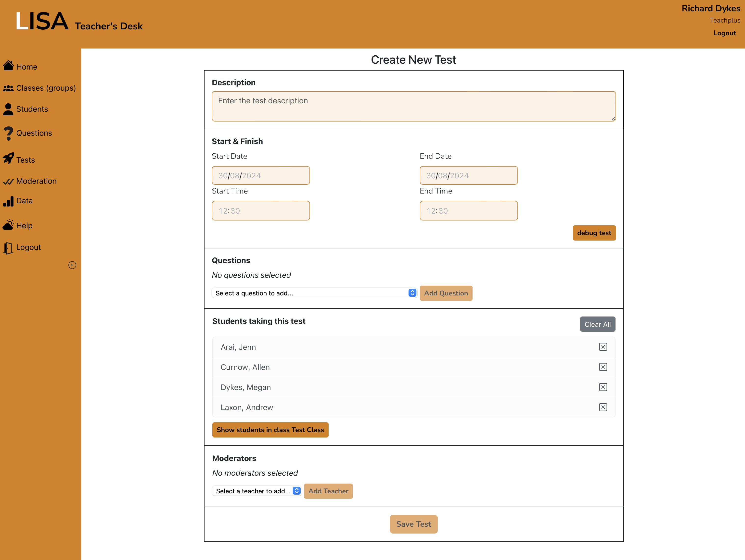The width and height of the screenshot is (745, 560).
Task: Remove Dykes, Megan from the student list
Action: coord(603,387)
